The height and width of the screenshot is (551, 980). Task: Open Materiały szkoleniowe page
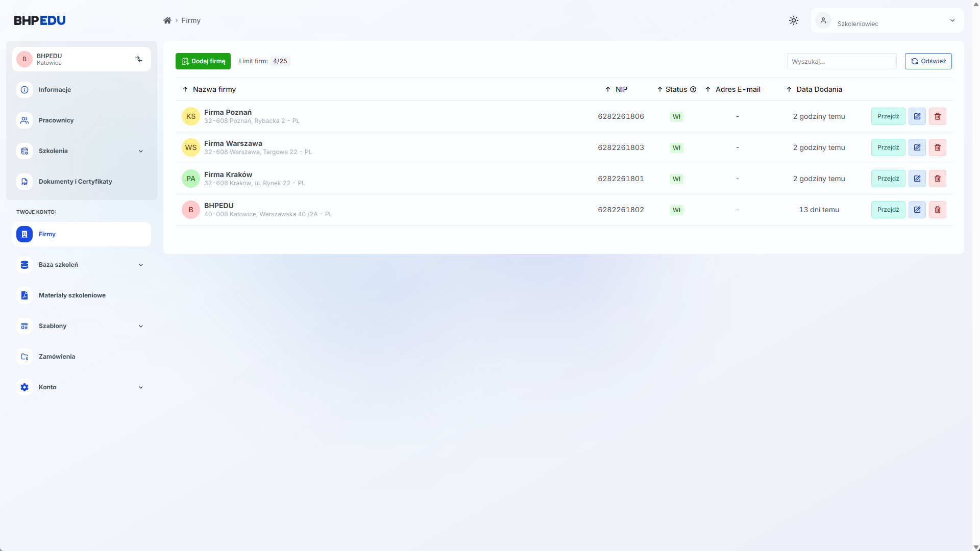coord(72,295)
